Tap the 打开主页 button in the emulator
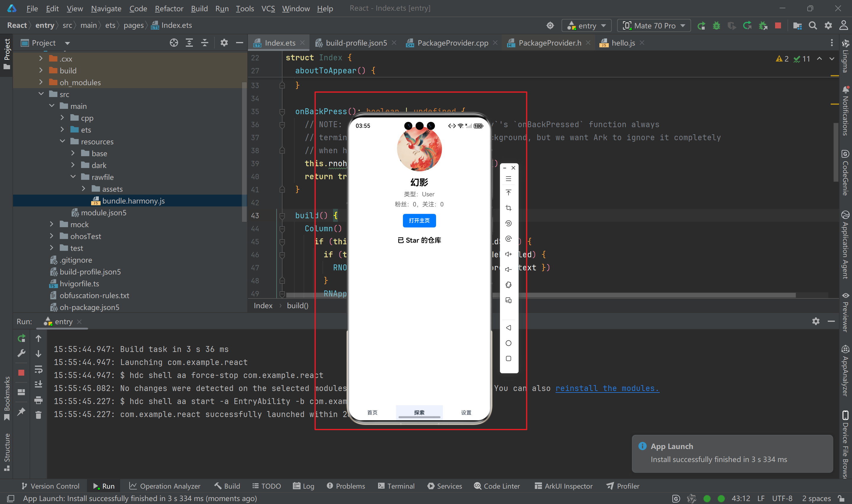The image size is (852, 504). pos(419,220)
